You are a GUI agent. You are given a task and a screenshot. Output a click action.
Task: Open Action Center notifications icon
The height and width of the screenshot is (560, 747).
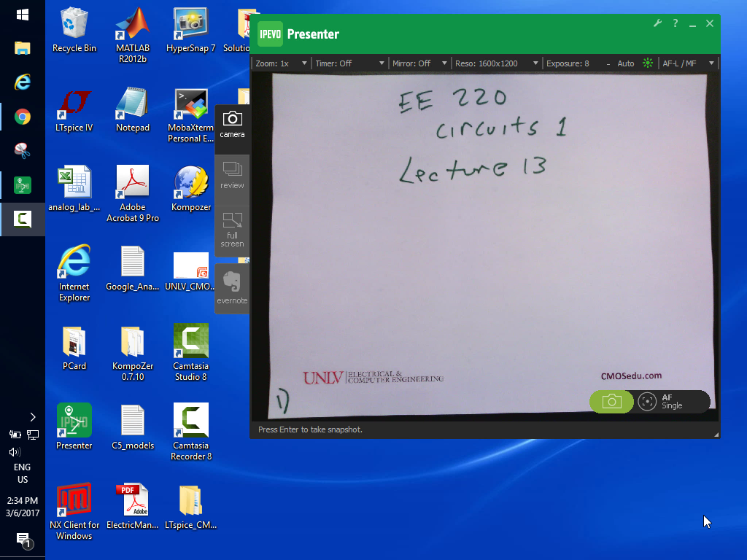23,540
